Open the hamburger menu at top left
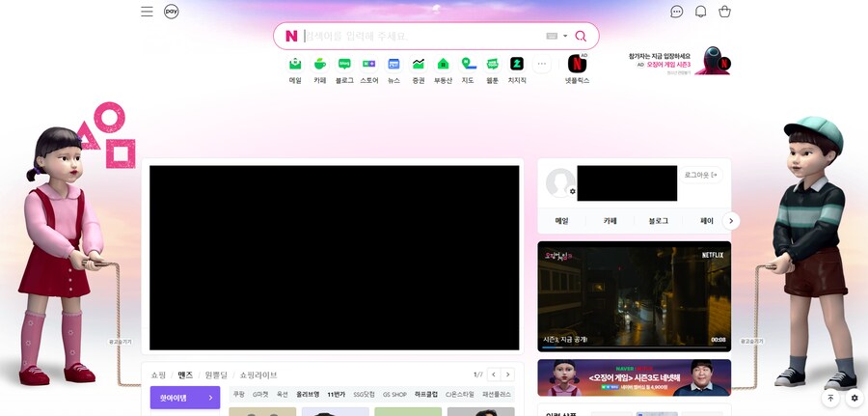 147,12
